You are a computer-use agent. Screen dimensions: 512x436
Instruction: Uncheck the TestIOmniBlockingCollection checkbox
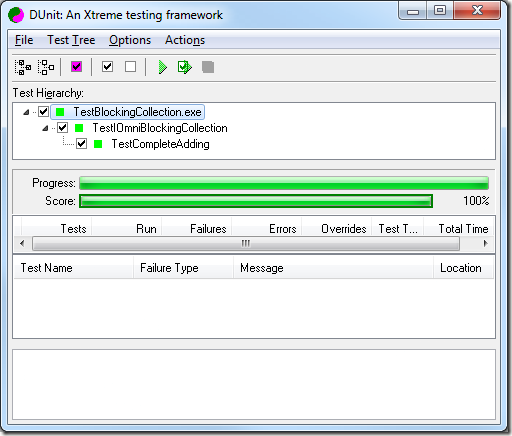click(63, 127)
